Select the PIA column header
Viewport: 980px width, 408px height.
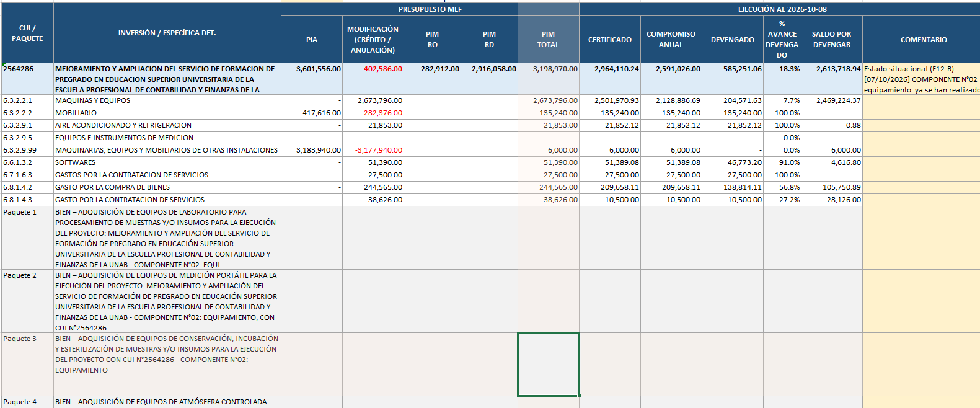(312, 40)
